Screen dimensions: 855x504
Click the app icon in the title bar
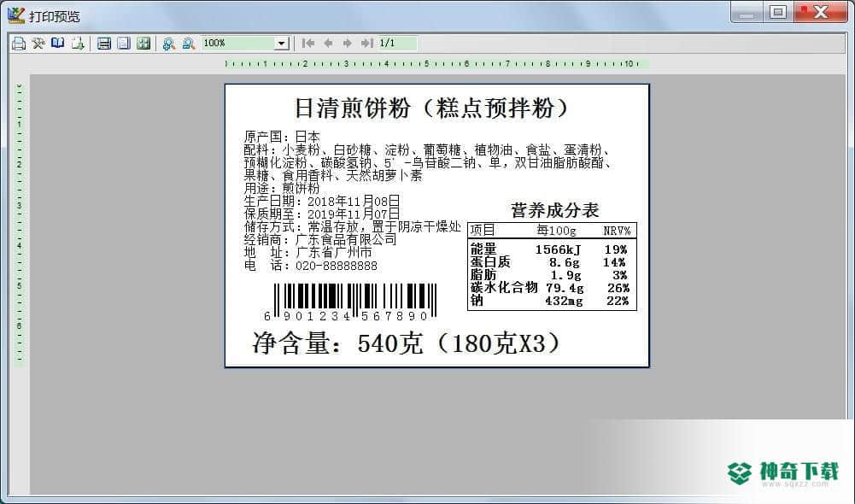(x=16, y=15)
